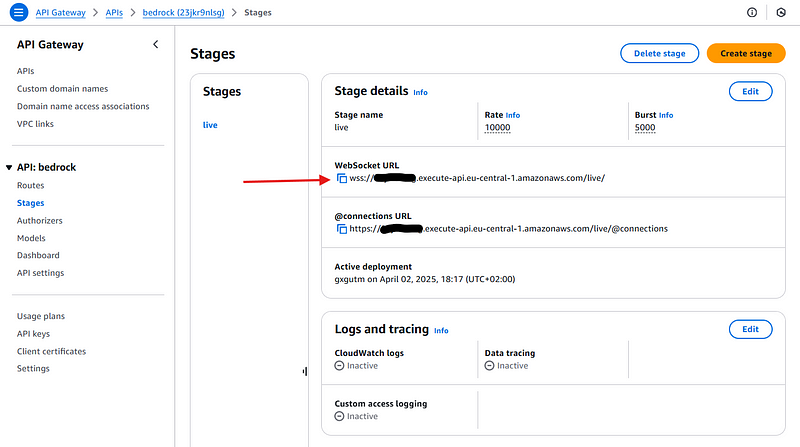
Task: Click Delete stage button
Action: tap(659, 53)
